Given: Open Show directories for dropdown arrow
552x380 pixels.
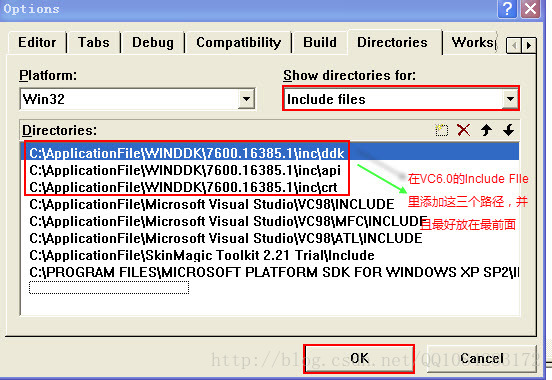Looking at the screenshot, I should pyautogui.click(x=510, y=99).
